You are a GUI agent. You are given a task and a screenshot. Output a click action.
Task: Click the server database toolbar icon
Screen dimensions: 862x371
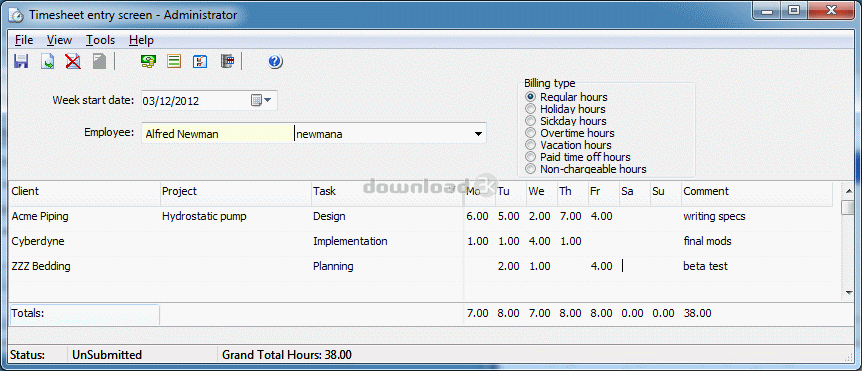coord(227,61)
